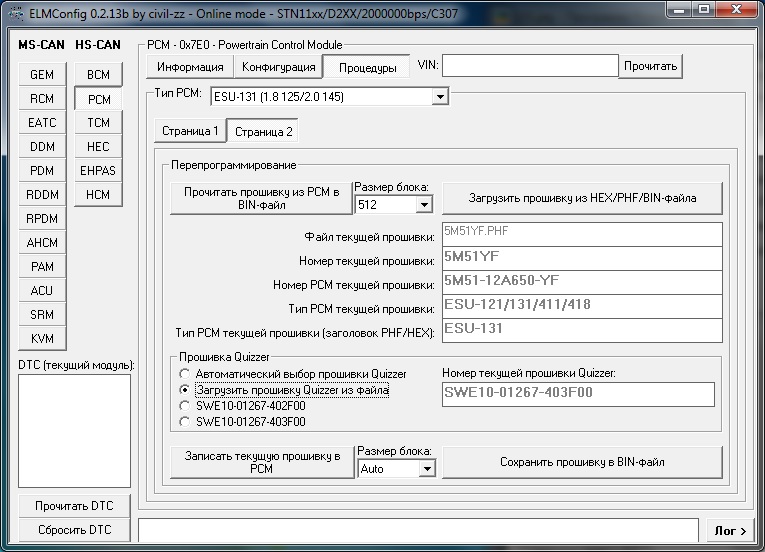This screenshot has width=765, height=552.
Task: Click the DTC list box
Action: [x=75, y=431]
